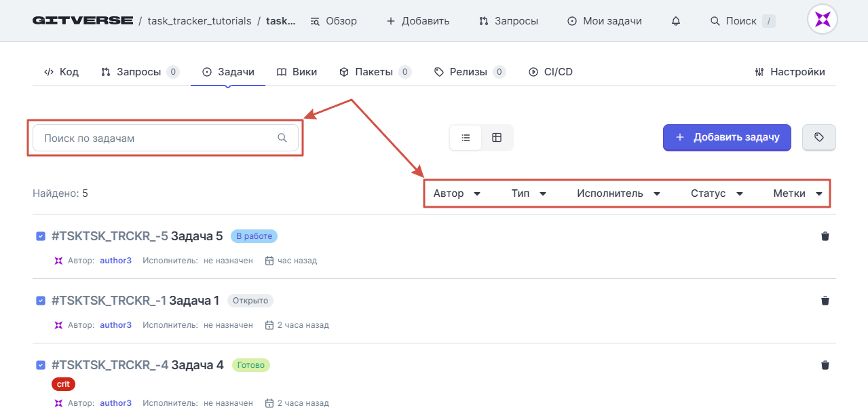The width and height of the screenshot is (868, 414).
Task: Open Добавить in top navigation
Action: point(417,21)
